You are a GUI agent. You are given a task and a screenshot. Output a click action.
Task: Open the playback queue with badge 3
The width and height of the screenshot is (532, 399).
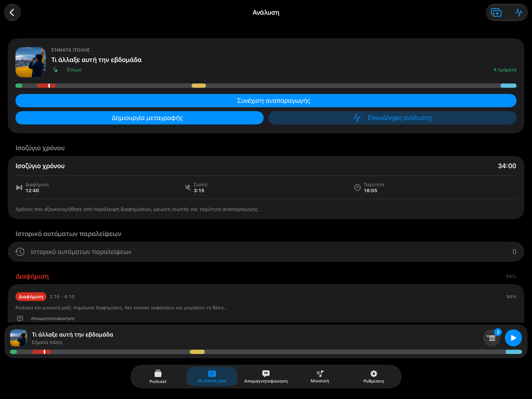point(492,338)
